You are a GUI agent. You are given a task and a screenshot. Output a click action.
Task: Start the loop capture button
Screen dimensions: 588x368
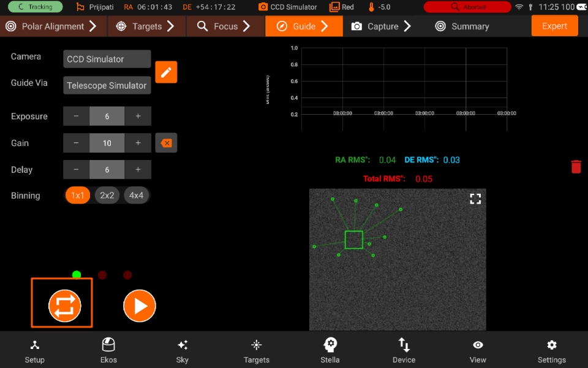pos(64,305)
